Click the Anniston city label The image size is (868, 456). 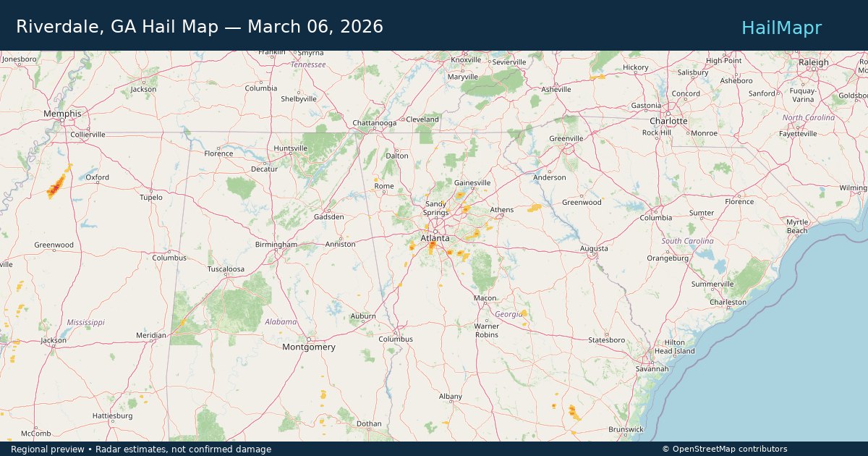click(340, 244)
